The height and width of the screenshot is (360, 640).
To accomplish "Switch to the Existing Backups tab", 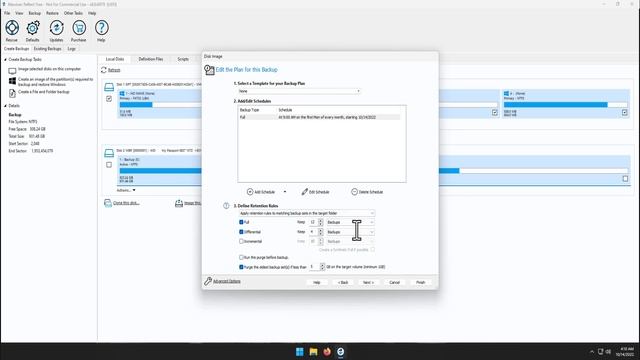I will pos(47,49).
